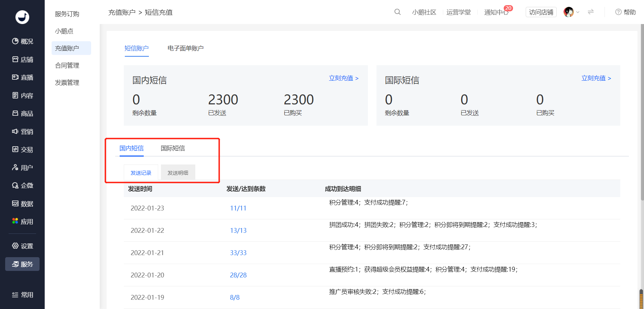The height and width of the screenshot is (309, 644).
Task: Open the 企微 sidebar item
Action: tap(23, 185)
